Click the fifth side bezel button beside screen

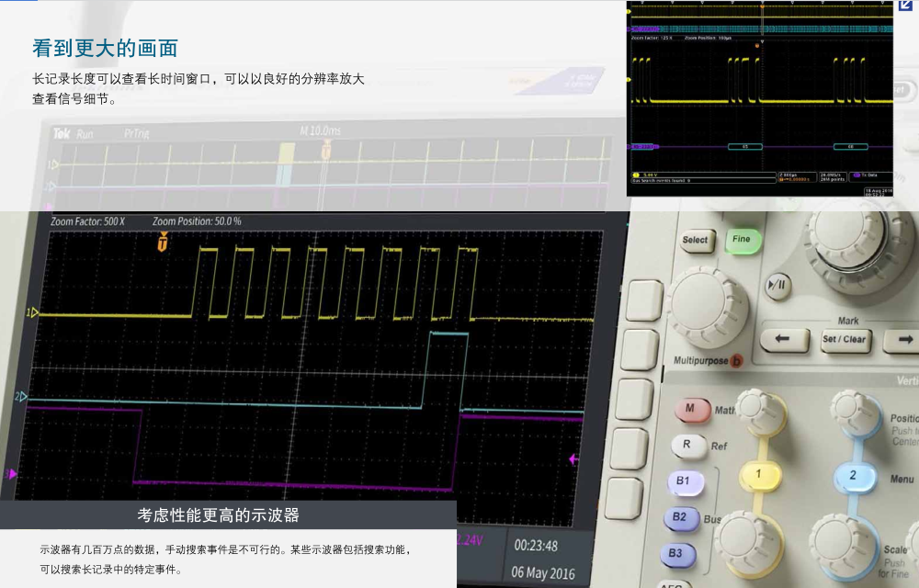[624, 498]
